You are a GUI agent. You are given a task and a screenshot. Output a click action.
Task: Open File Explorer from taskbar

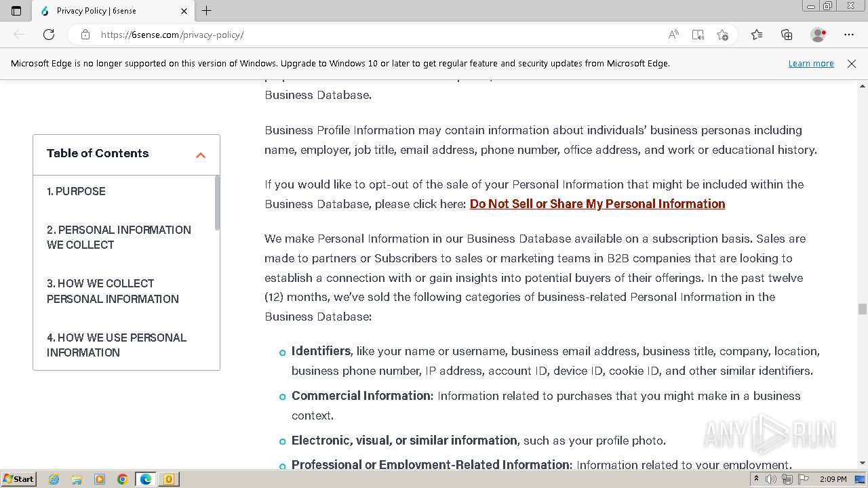coord(77,479)
